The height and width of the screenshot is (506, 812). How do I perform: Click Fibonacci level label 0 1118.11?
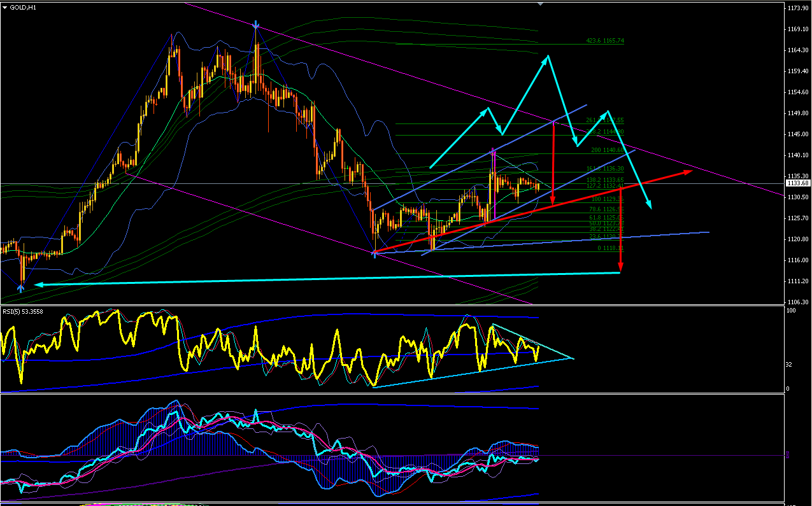click(x=610, y=248)
